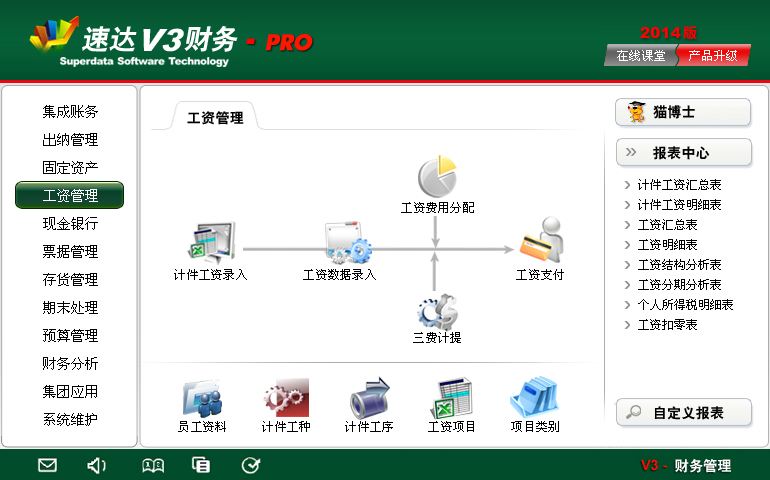
Task: Open the 工资数据录入 salary data entry icon
Action: click(x=348, y=243)
